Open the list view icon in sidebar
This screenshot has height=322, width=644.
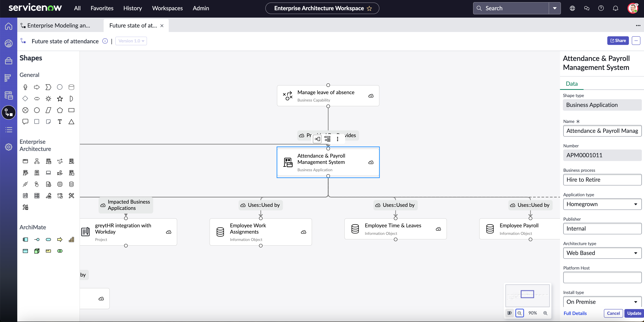click(x=8, y=130)
